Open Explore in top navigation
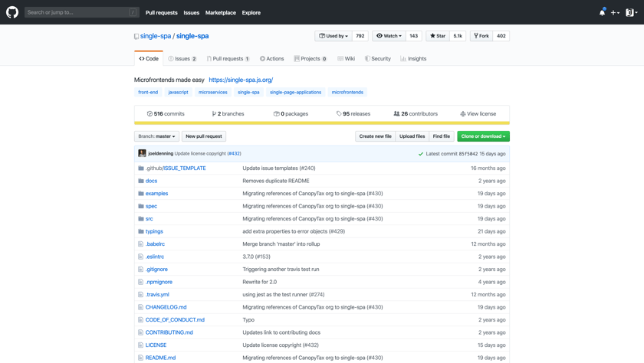The height and width of the screenshot is (363, 644). pyautogui.click(x=251, y=13)
